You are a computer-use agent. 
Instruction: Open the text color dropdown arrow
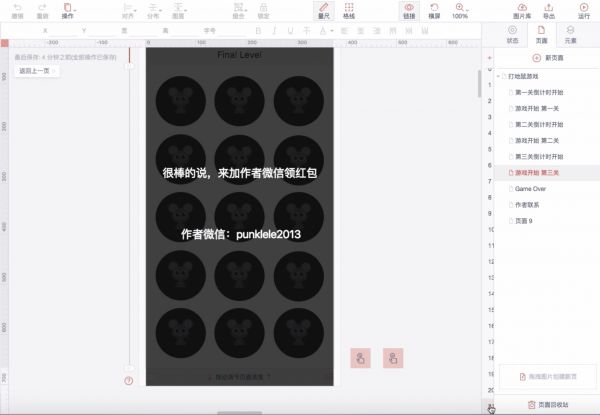tap(332, 31)
